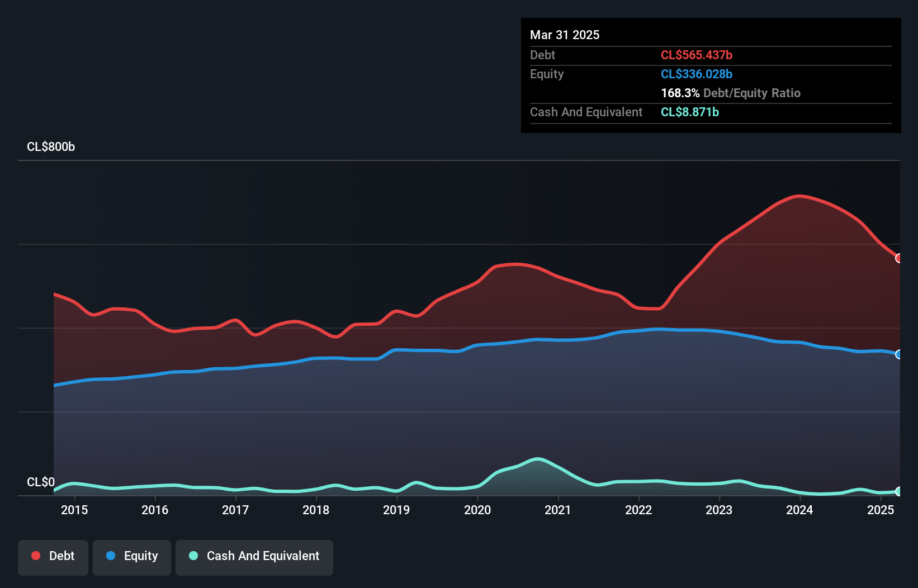Select the 2020 label on the x-axis
Image resolution: width=918 pixels, height=588 pixels.
click(477, 510)
